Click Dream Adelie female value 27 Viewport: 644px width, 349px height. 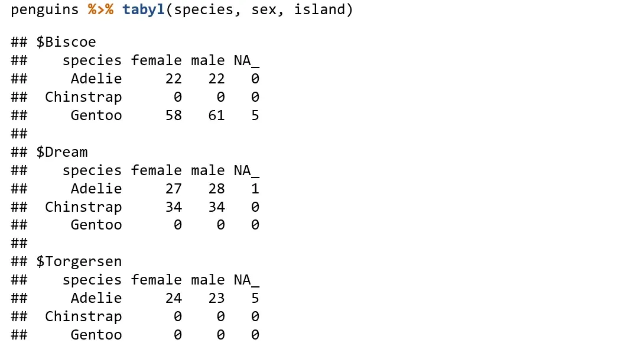tap(173, 189)
